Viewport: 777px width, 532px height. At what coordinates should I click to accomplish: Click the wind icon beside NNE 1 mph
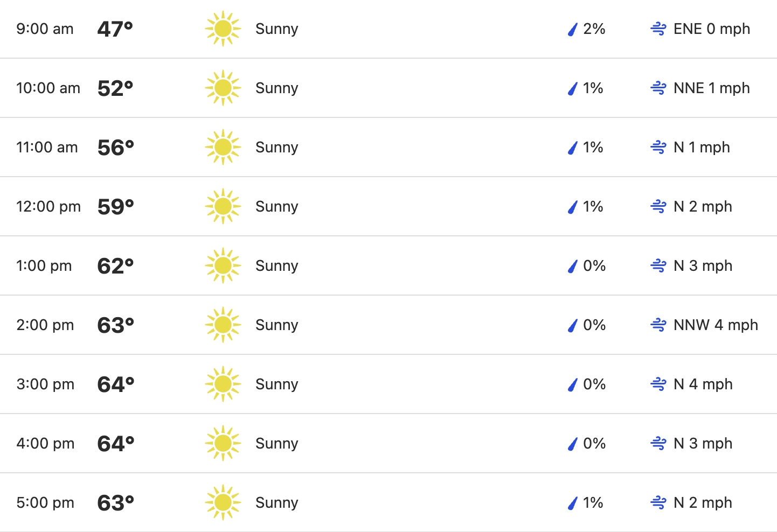(x=658, y=88)
